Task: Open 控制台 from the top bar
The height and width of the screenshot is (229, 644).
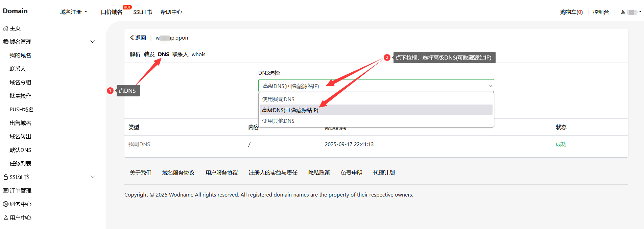Action: [601, 12]
